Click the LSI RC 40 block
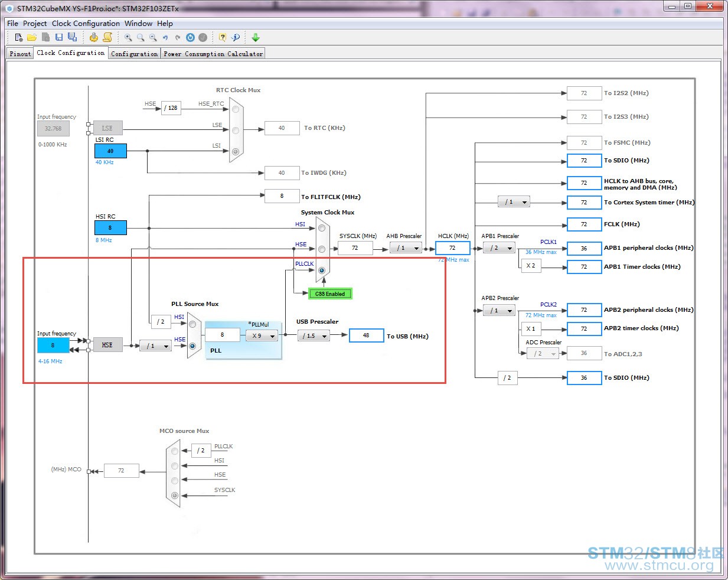 [110, 151]
